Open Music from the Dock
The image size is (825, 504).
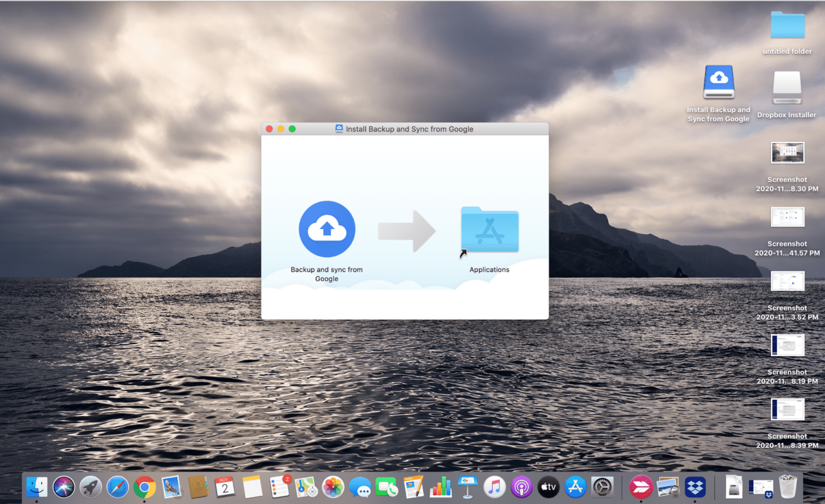click(x=494, y=487)
